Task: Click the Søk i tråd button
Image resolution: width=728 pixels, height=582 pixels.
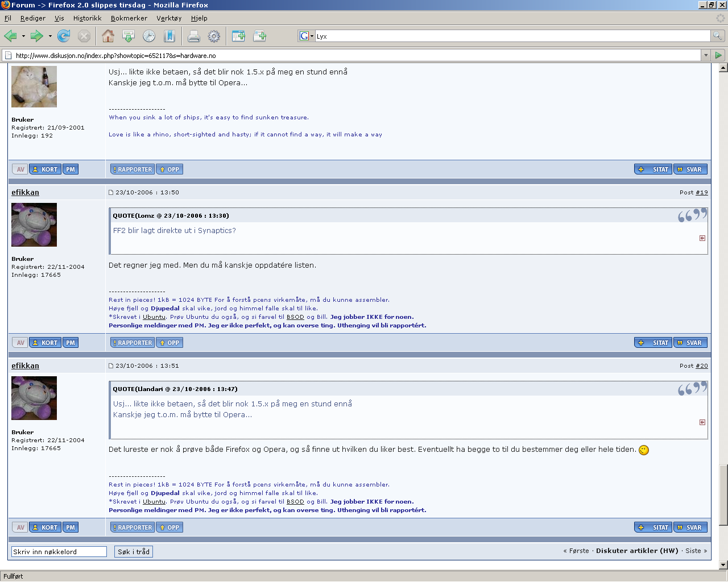Action: 134,551
